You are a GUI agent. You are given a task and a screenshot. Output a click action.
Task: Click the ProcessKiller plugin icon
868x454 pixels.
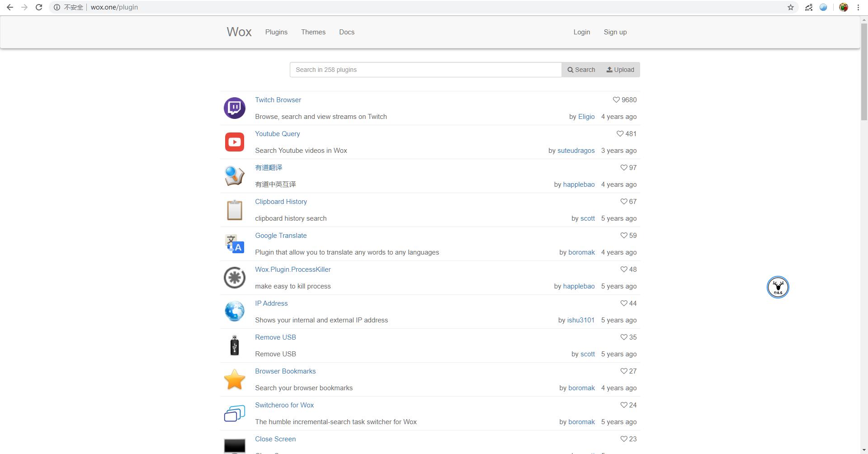pos(235,278)
